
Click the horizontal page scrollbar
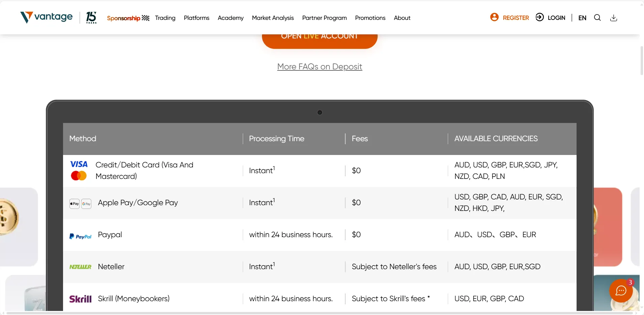320,313
